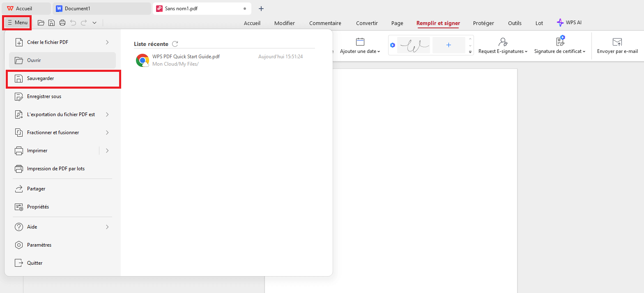This screenshot has height=293, width=644.
Task: Open the Lot ribbon tab
Action: point(539,23)
